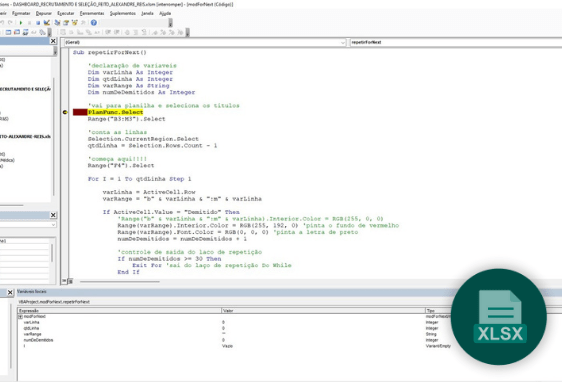Viewport: 562px width, 382px height.
Task: Expand the modForNext node in locals window
Action: (x=20, y=316)
